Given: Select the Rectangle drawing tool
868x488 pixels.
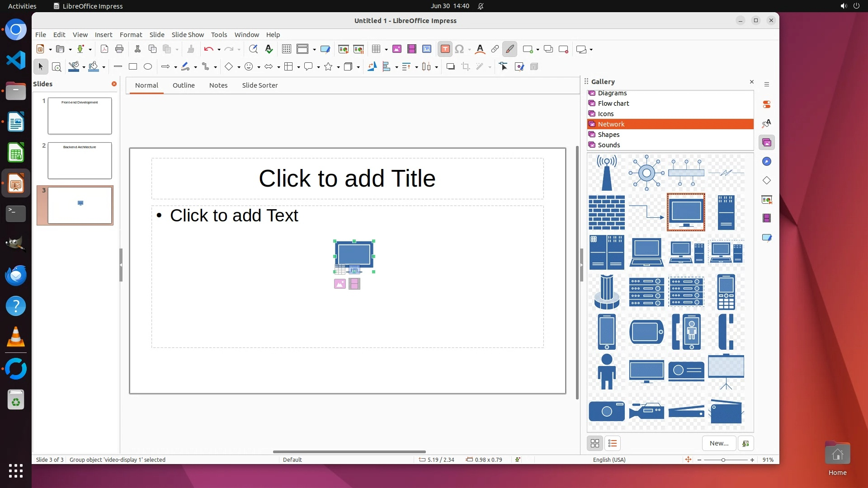Looking at the screenshot, I should [x=132, y=67].
